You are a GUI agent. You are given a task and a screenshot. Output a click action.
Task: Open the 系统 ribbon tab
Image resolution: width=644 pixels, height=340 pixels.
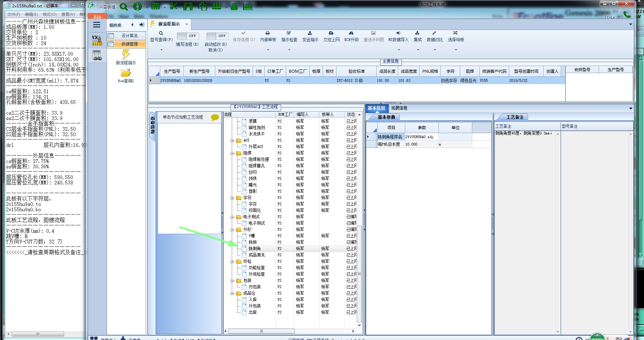[x=97, y=16]
